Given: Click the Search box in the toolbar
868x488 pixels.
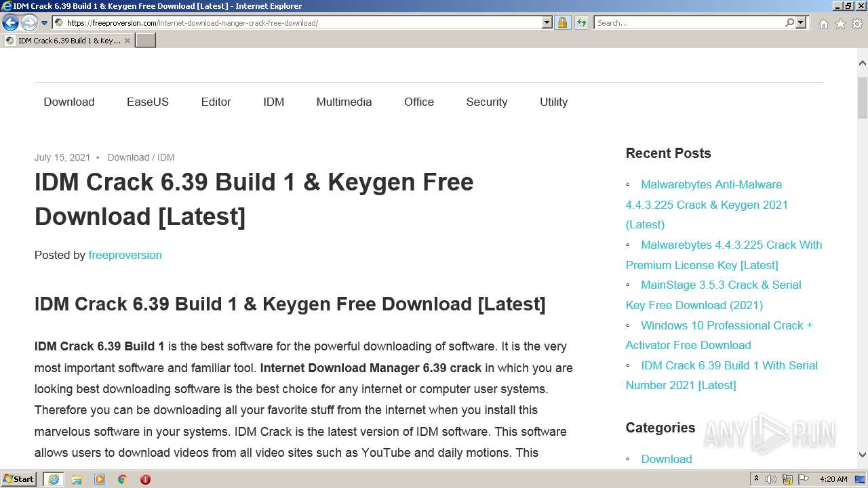Looking at the screenshot, I should pyautogui.click(x=689, y=23).
